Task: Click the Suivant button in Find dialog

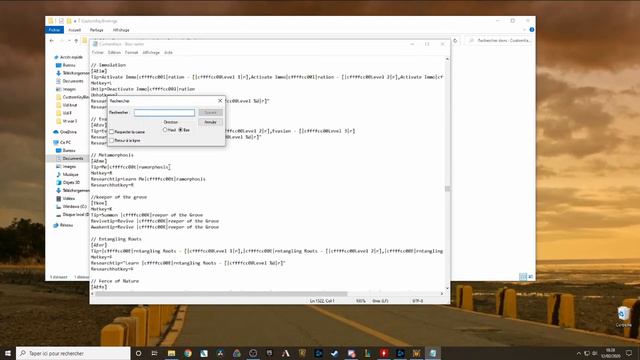Action: [210, 112]
